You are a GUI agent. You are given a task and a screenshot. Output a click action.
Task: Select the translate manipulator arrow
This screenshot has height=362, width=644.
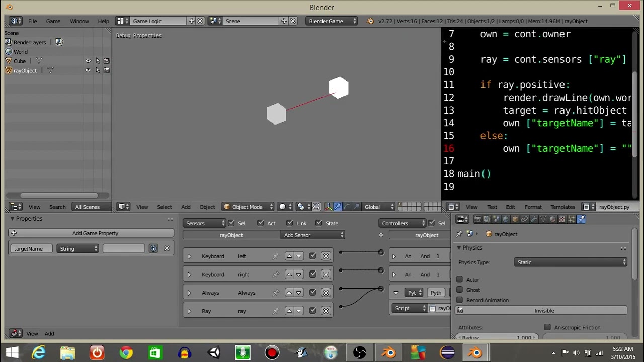[338, 207]
